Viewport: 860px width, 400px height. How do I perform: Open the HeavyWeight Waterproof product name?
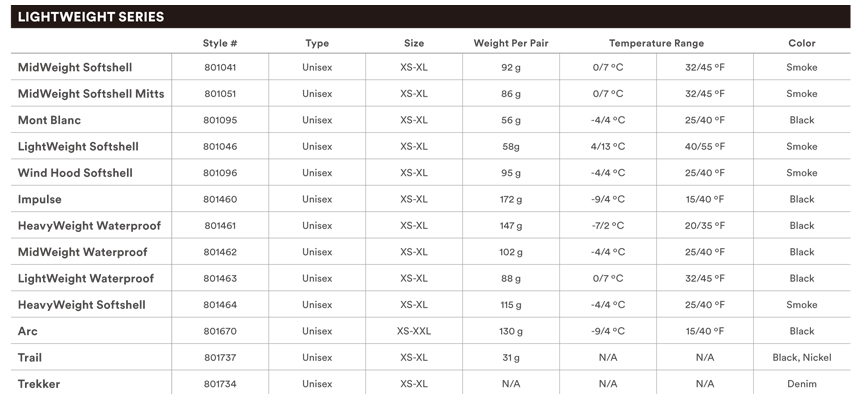(89, 226)
